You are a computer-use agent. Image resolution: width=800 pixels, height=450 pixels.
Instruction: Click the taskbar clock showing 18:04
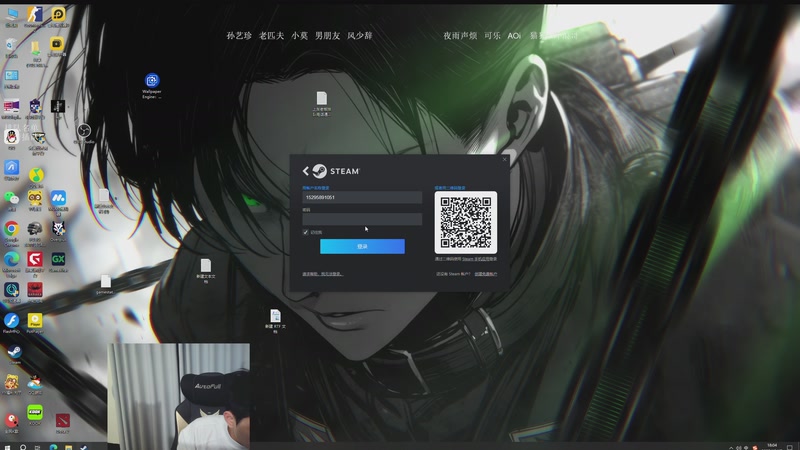point(772,446)
